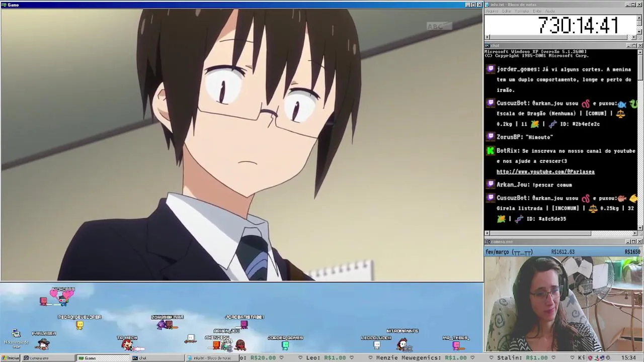Click the Iniciar start button
This screenshot has height=362, width=644.
tap(10, 358)
